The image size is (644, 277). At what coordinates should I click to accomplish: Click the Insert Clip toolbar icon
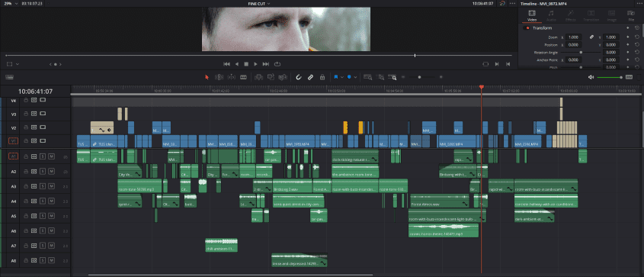click(x=258, y=77)
